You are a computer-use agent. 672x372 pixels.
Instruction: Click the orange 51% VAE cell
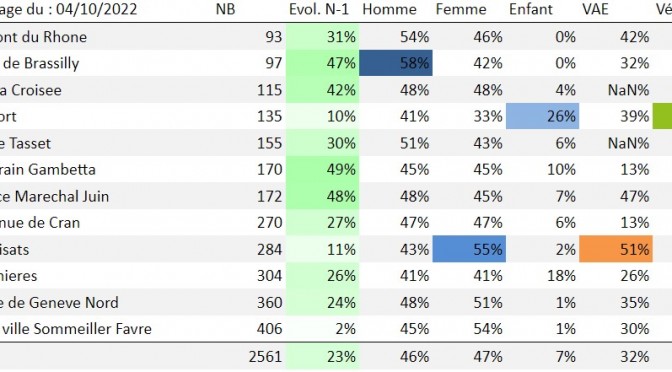pyautogui.click(x=616, y=249)
